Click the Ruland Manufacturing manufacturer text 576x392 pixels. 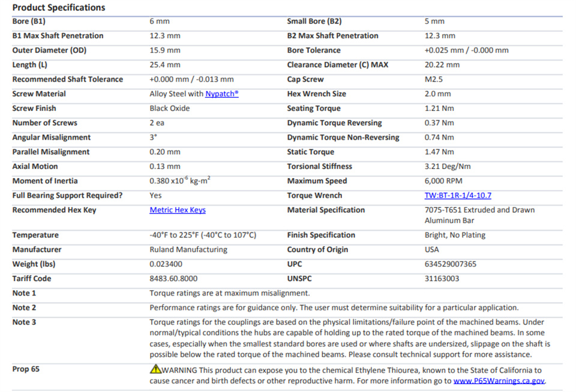(x=188, y=249)
